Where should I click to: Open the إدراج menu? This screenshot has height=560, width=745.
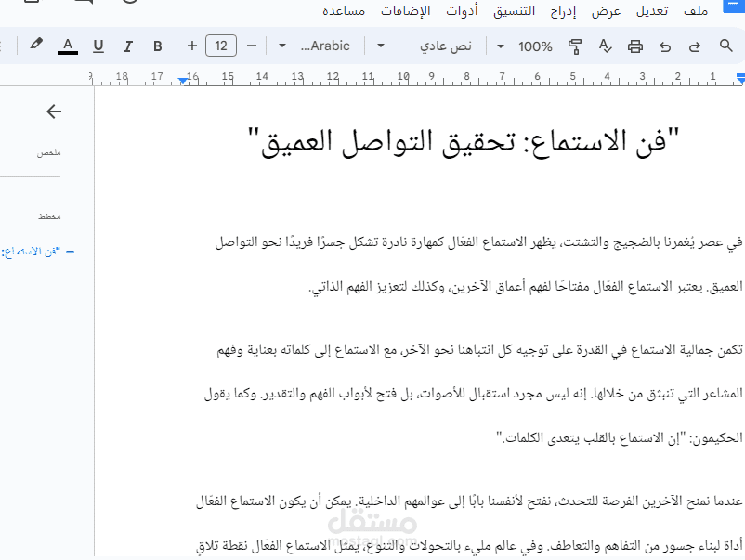[563, 11]
